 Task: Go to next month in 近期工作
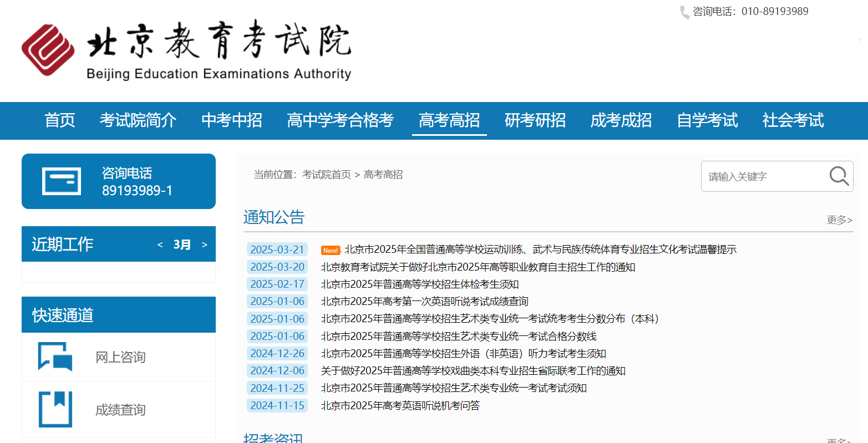(x=205, y=245)
